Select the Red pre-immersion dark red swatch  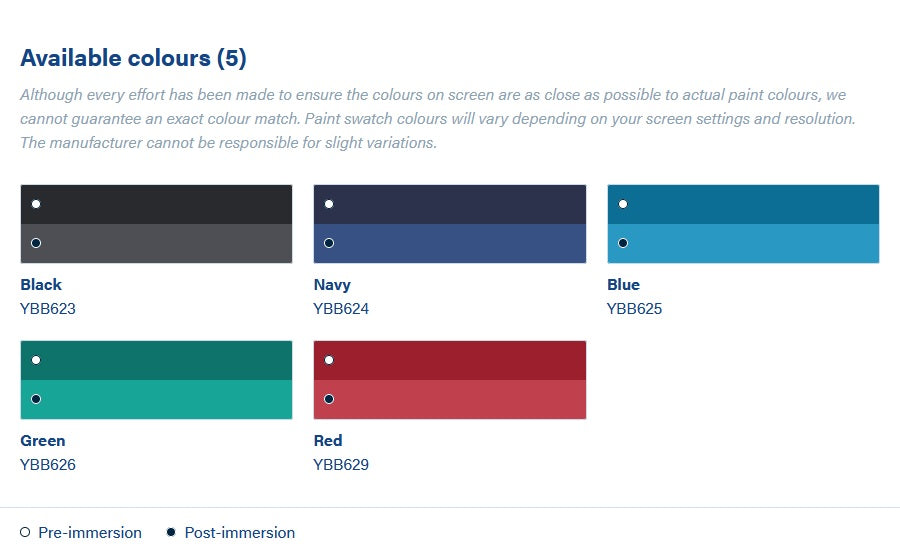[450, 360]
